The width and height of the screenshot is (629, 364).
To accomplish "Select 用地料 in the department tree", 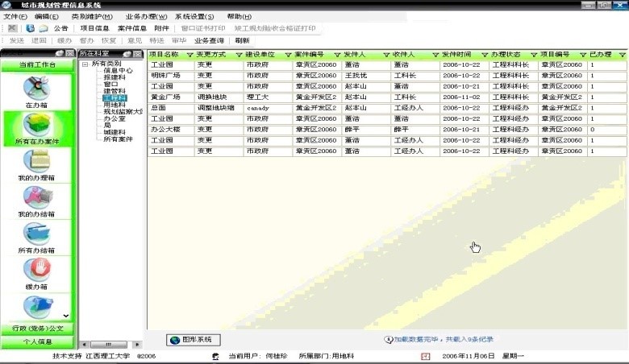I will point(114,105).
